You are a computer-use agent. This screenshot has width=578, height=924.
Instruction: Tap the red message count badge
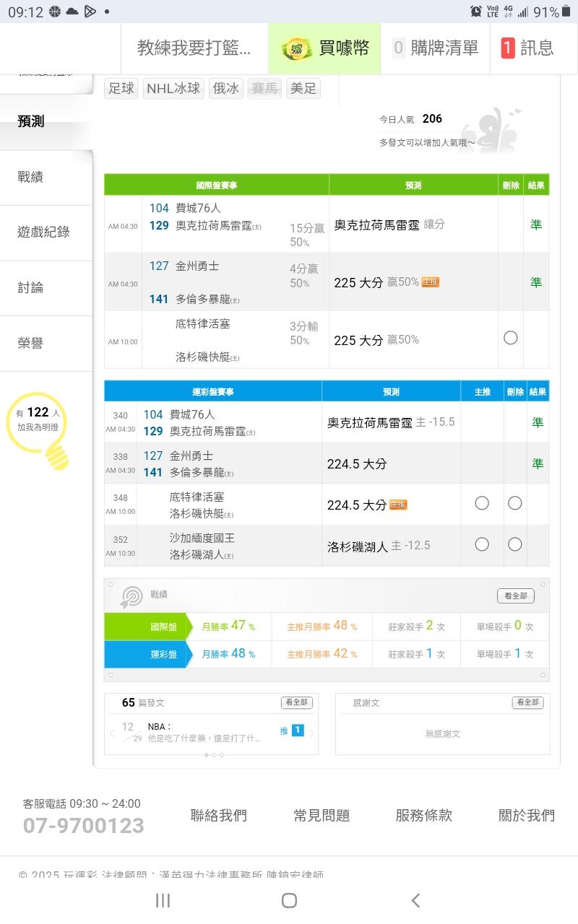508,48
